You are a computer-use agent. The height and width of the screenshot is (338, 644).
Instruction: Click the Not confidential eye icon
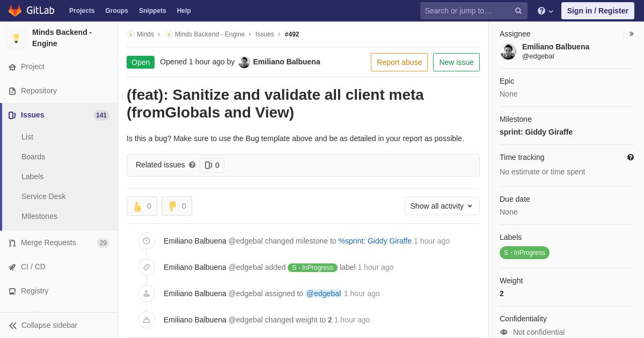pos(504,332)
